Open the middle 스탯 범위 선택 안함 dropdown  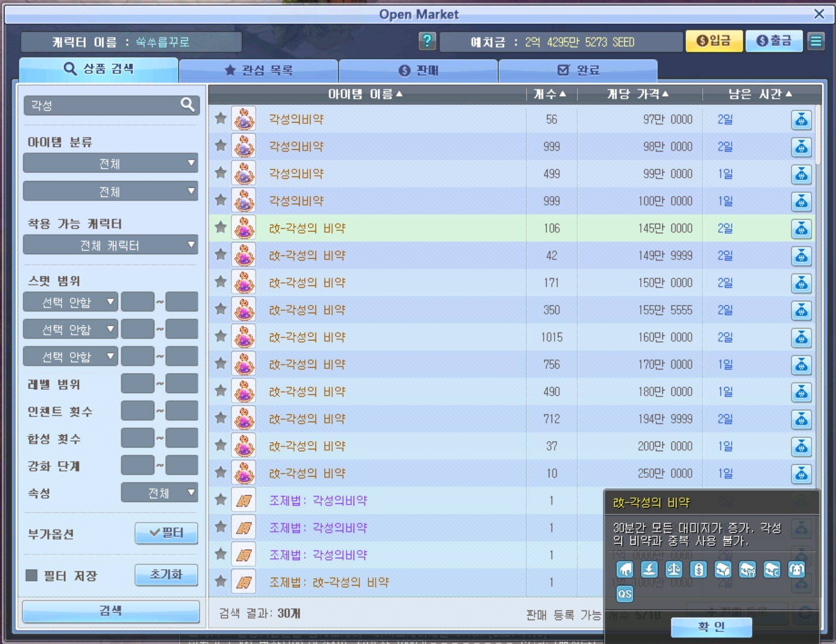70,329
